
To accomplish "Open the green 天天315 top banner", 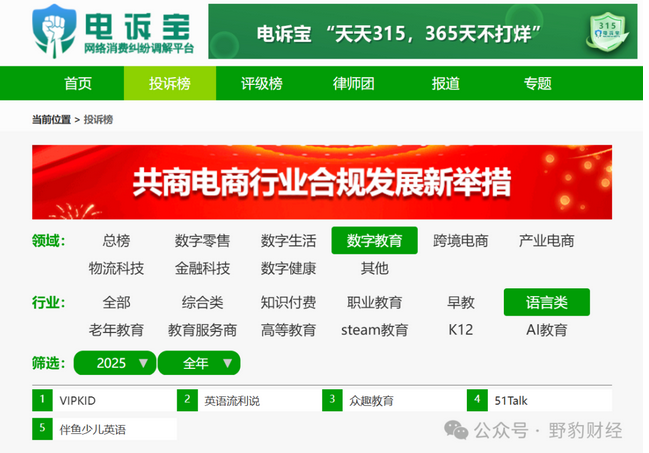I will tap(423, 31).
